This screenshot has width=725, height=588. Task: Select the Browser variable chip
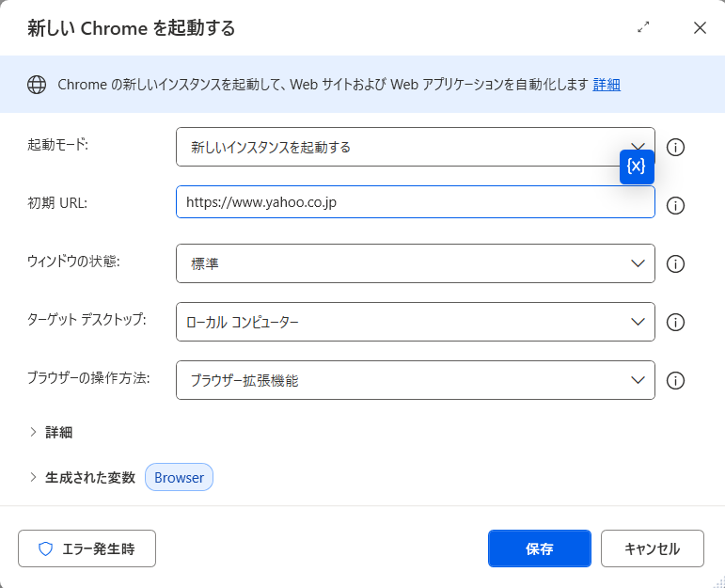tap(179, 477)
